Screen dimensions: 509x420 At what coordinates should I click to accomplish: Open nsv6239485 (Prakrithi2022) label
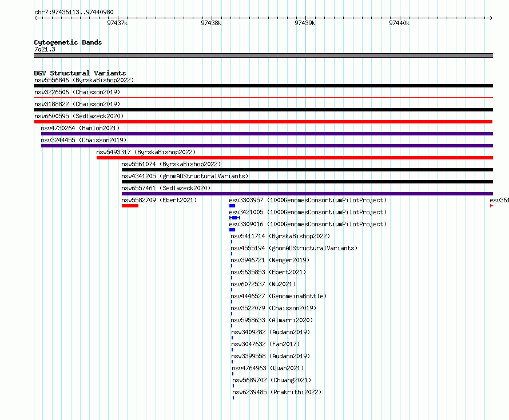pos(277,392)
